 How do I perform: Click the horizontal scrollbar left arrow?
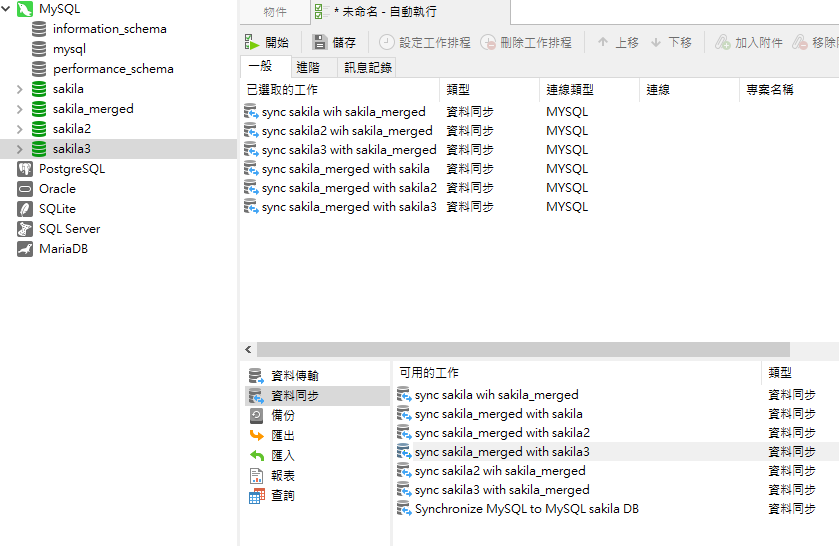(x=248, y=350)
